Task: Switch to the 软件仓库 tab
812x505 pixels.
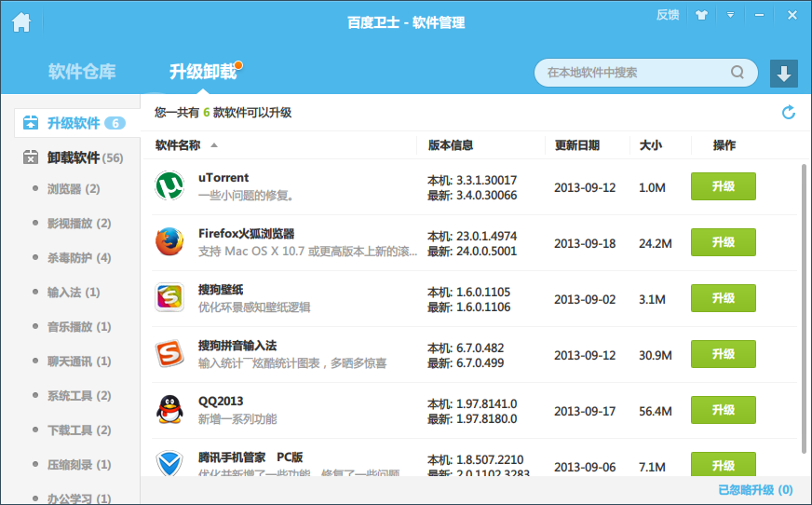Action: [82, 72]
